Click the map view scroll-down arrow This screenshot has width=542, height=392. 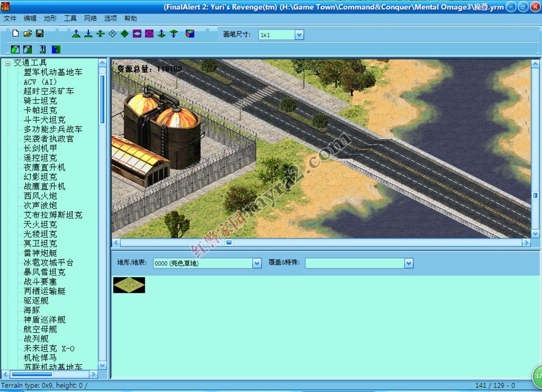[x=535, y=234]
